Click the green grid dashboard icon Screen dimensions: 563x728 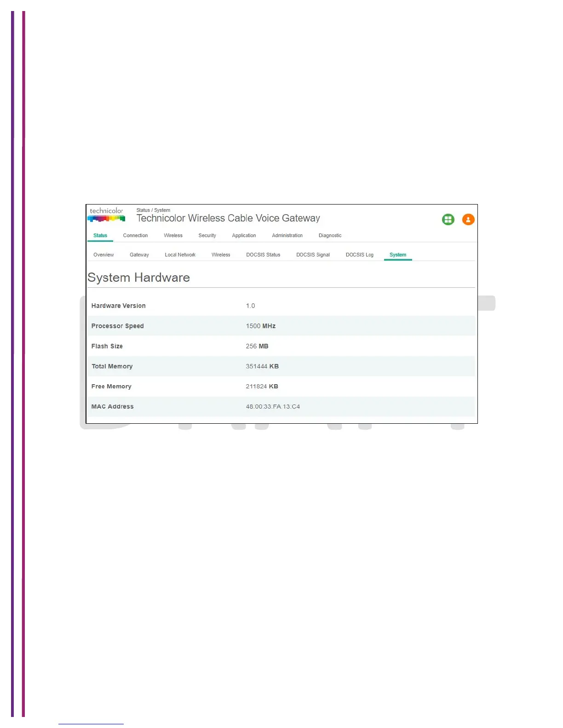click(448, 220)
